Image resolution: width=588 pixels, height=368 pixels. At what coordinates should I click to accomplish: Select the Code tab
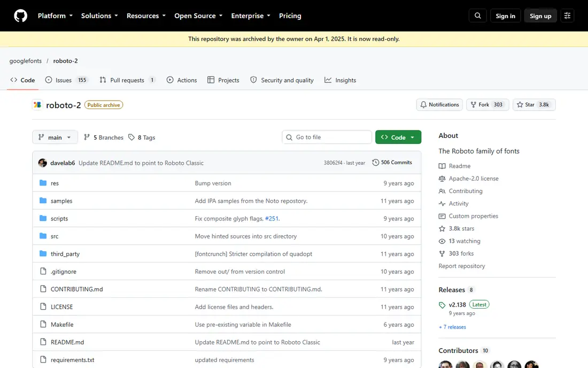(x=22, y=80)
